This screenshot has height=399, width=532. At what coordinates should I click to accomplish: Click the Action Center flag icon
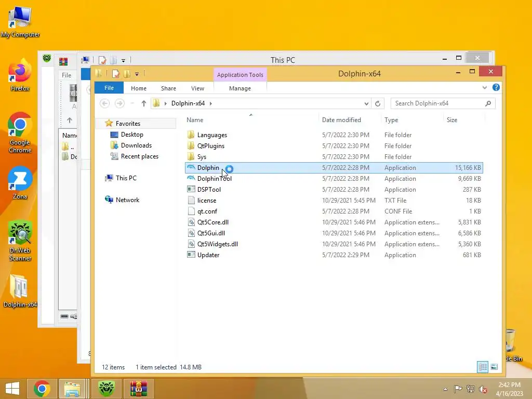(x=458, y=389)
